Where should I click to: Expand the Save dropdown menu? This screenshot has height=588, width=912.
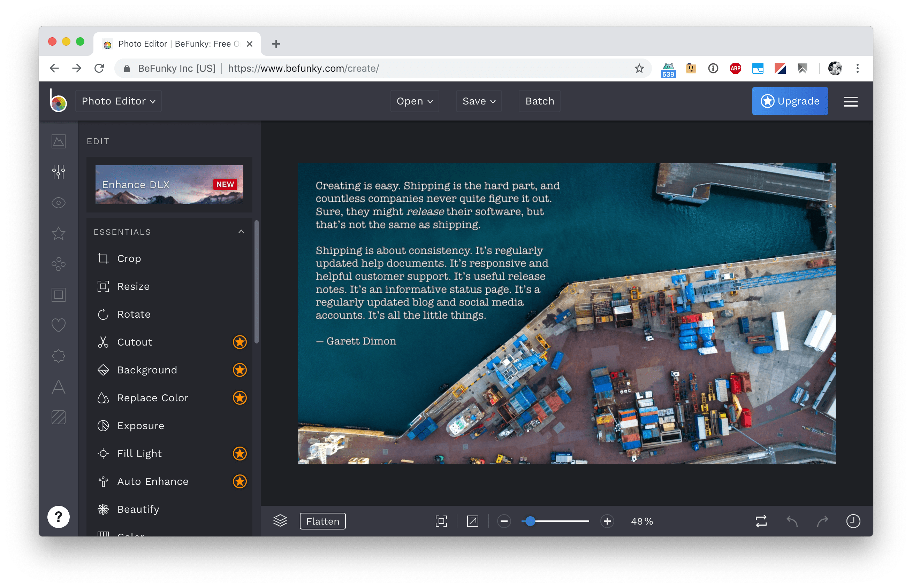tap(479, 101)
